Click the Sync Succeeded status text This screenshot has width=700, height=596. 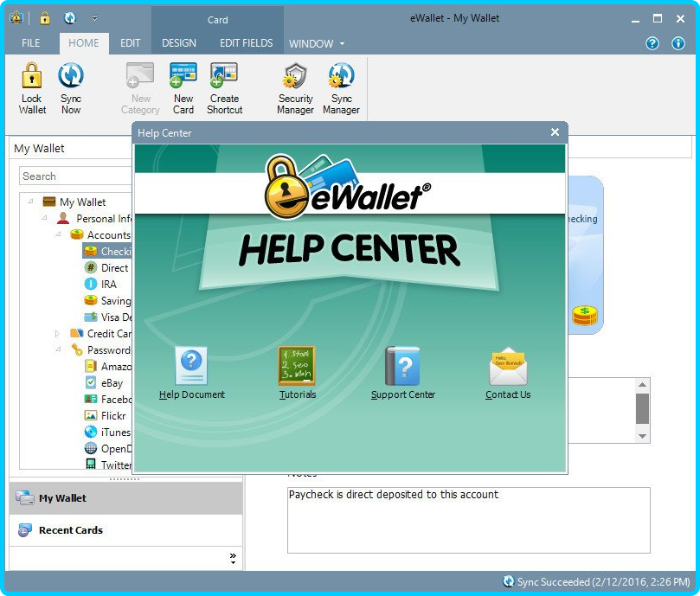click(x=604, y=581)
